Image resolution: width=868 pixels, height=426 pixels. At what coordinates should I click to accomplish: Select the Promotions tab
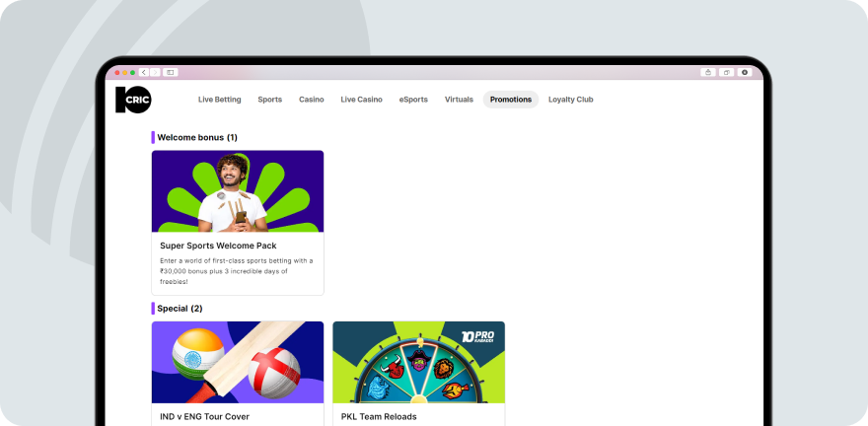(511, 100)
